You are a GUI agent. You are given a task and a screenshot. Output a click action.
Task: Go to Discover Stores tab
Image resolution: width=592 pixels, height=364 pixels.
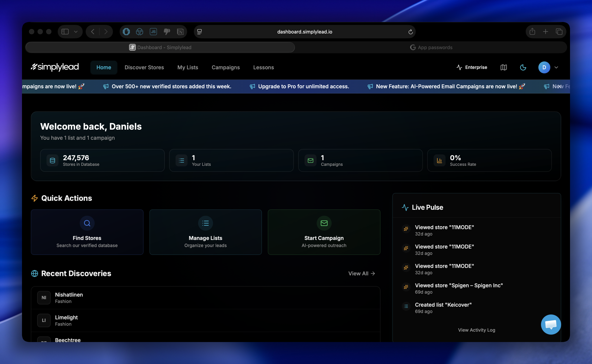(144, 67)
